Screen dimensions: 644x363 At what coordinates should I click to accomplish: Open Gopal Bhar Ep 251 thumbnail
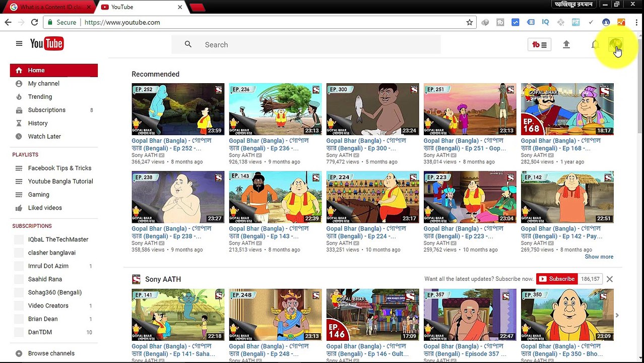pos(470,109)
